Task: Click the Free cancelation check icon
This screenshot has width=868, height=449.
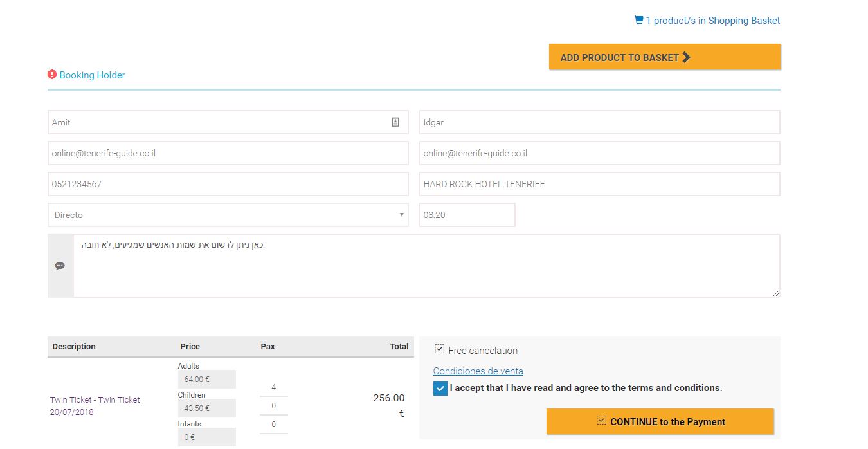Action: (440, 349)
